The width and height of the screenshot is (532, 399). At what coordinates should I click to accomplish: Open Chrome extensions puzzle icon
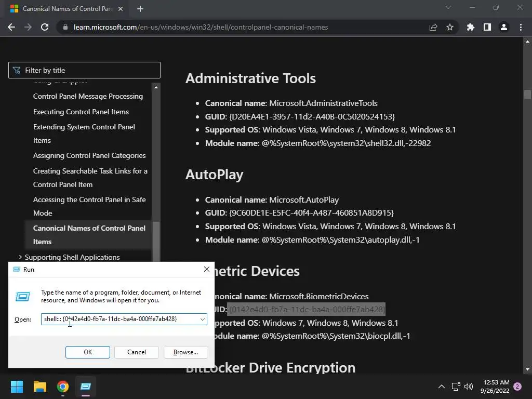(x=470, y=27)
